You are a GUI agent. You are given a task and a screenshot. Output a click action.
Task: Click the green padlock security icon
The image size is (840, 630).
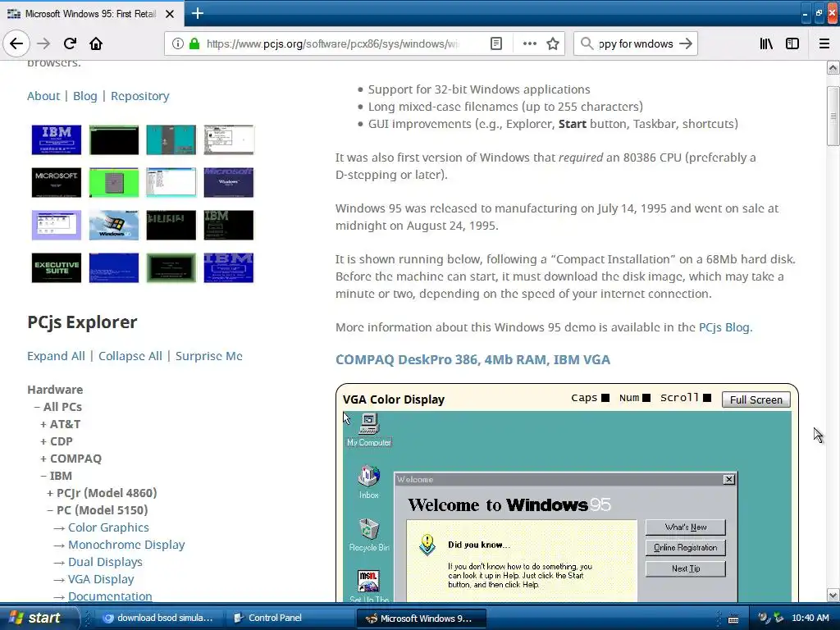click(x=194, y=43)
